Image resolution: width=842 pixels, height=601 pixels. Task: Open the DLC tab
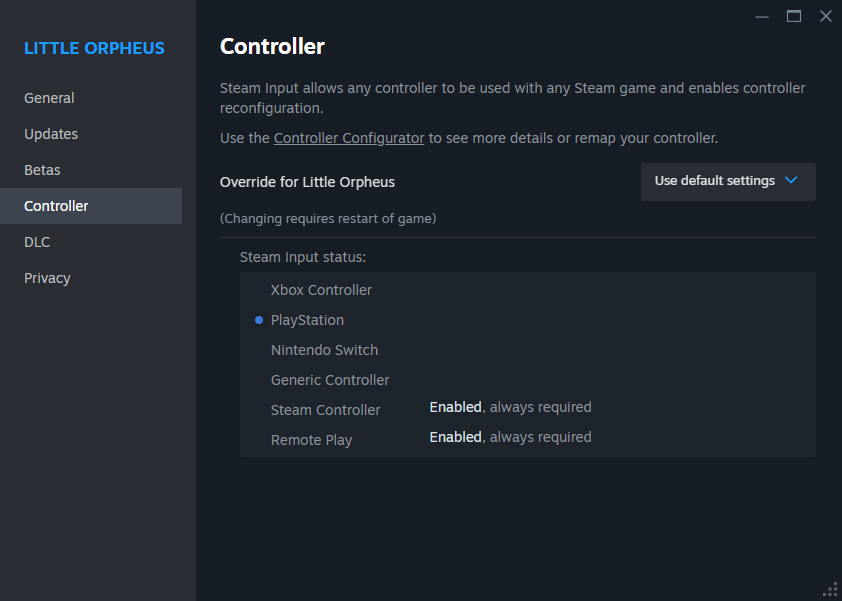(37, 242)
